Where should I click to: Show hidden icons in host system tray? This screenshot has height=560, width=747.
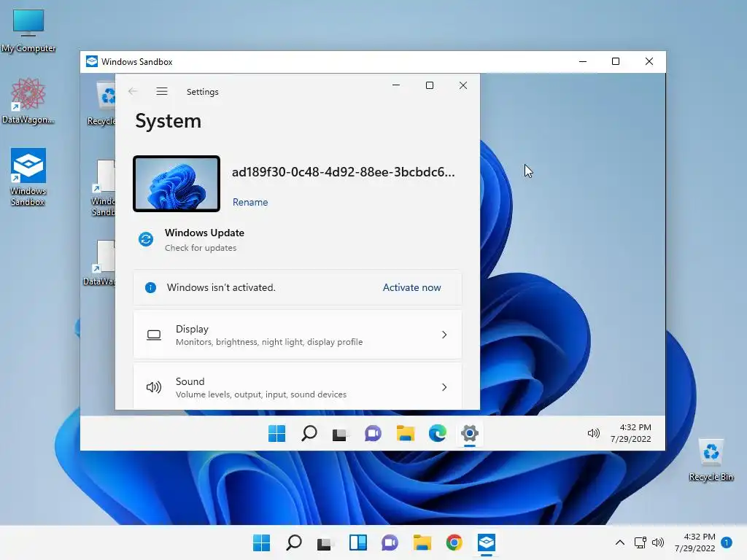click(x=620, y=542)
